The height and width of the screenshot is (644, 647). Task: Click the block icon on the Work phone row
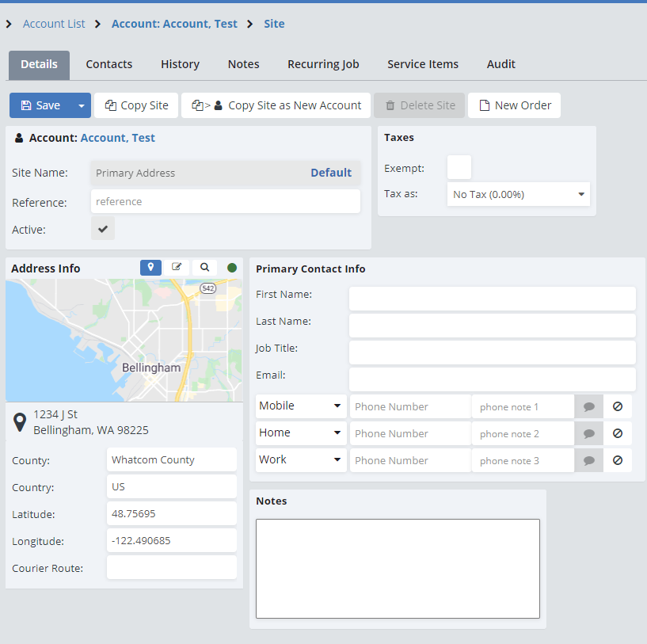[x=618, y=460]
